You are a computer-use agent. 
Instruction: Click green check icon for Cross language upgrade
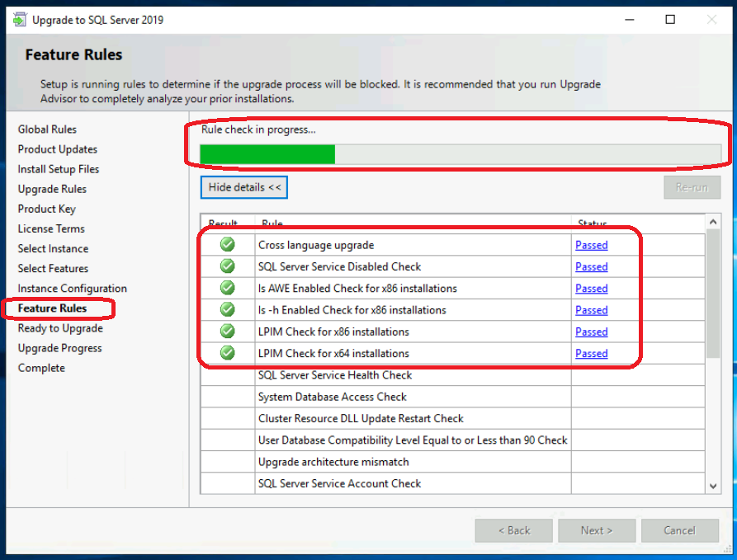tap(228, 244)
